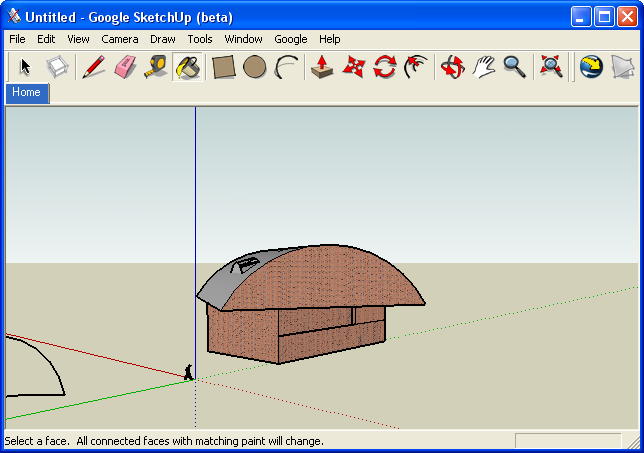
Task: Click the Make Component icon
Action: click(x=57, y=67)
